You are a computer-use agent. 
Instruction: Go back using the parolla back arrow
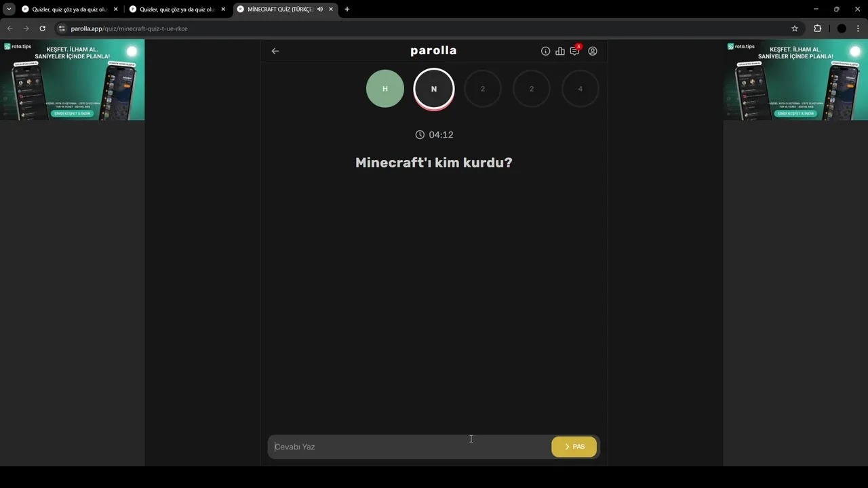pos(275,51)
